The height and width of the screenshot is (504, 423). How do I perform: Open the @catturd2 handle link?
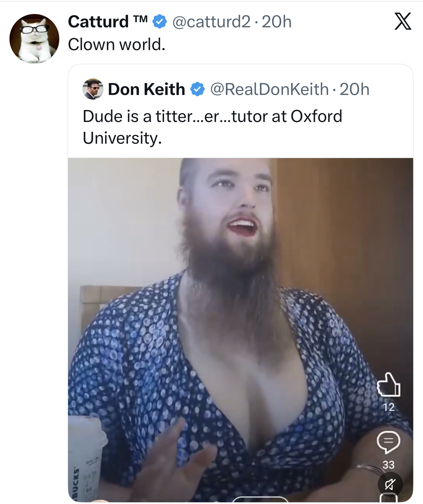pyautogui.click(x=211, y=22)
